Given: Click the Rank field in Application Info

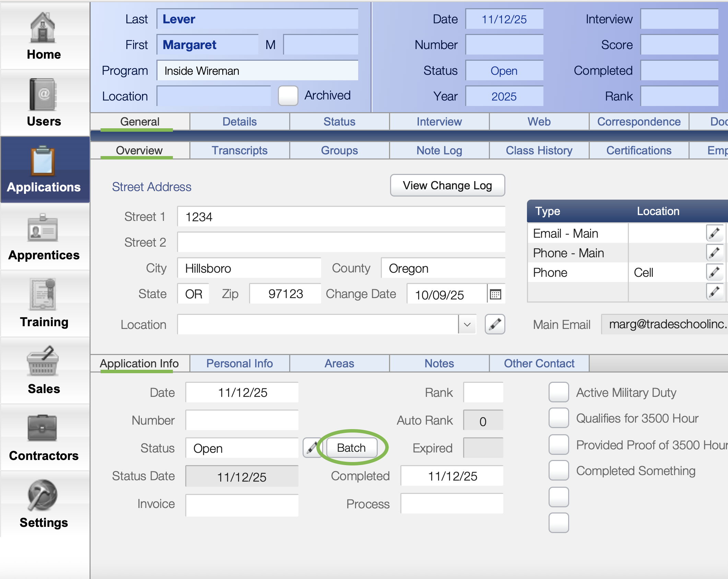Looking at the screenshot, I should pos(483,392).
